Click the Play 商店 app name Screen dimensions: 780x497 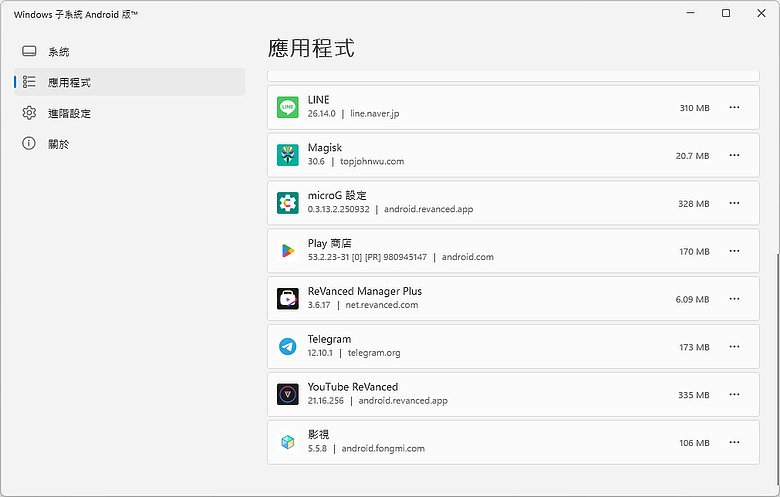(329, 243)
